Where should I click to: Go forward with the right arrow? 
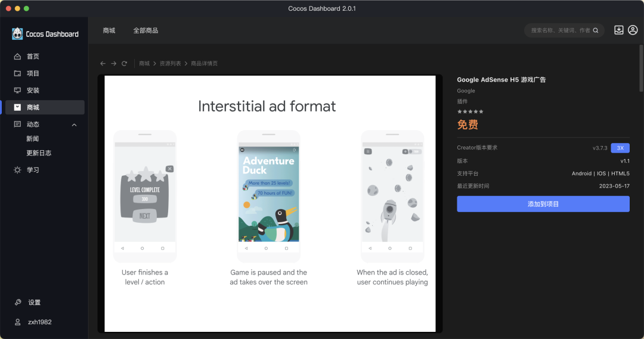coord(113,64)
